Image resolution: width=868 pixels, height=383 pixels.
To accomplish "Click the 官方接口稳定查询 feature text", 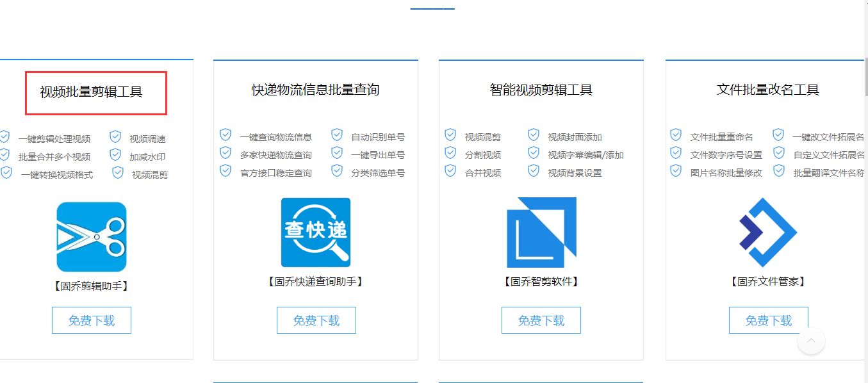I will click(276, 173).
